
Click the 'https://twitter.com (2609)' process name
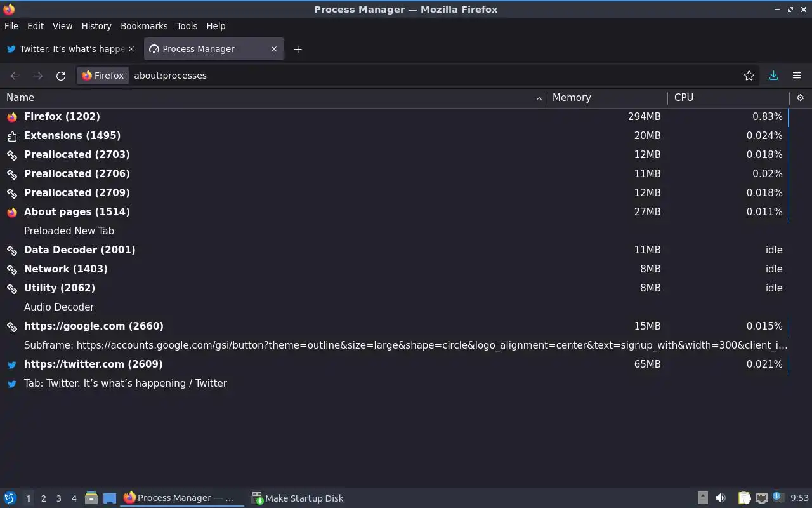[x=93, y=364]
